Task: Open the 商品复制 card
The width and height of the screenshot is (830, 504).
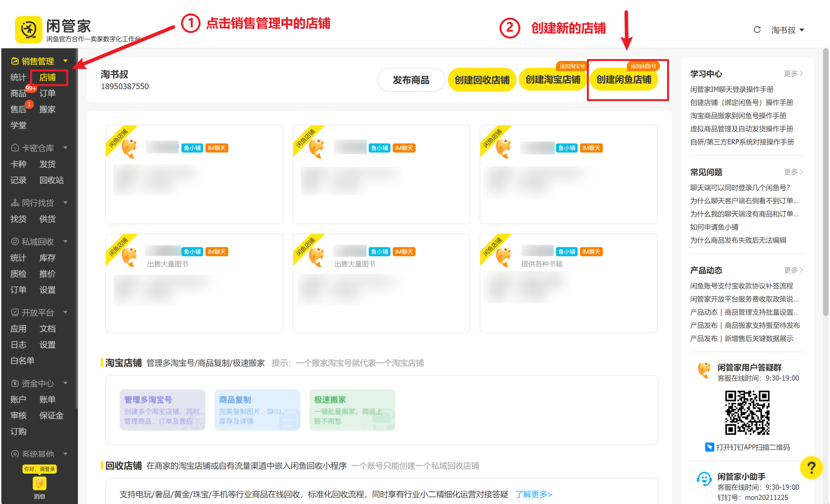Action: tap(257, 410)
